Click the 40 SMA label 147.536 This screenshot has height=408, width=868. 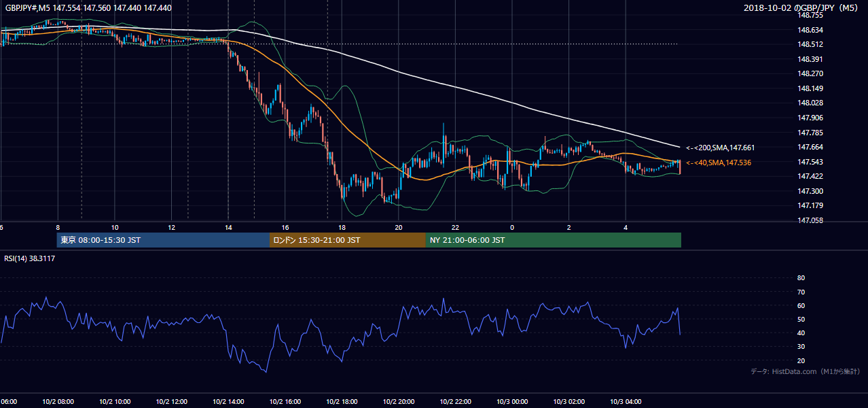point(719,163)
